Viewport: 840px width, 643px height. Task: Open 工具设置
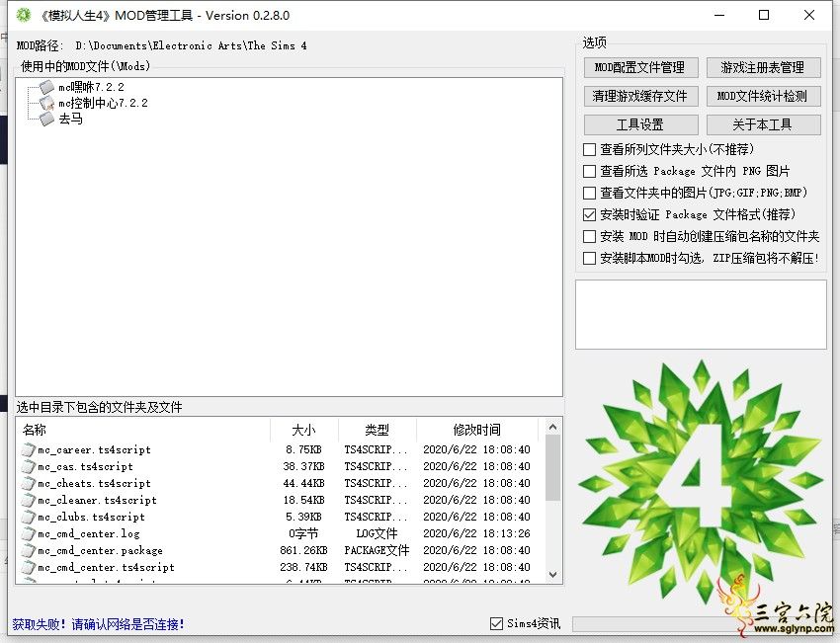click(x=640, y=124)
